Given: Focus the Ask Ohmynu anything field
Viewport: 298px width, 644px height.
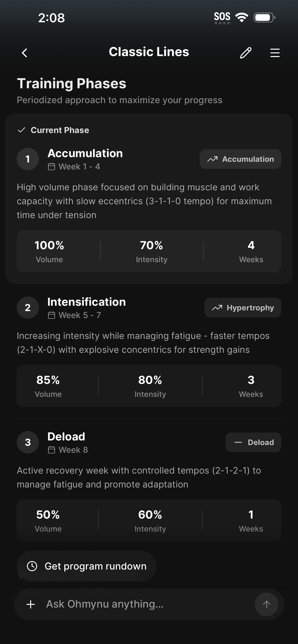Looking at the screenshot, I should (x=145, y=604).
